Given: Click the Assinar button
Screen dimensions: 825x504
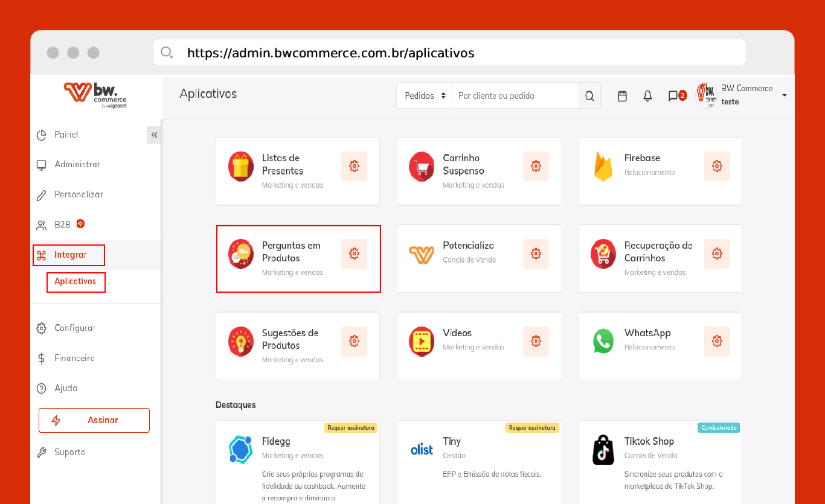Looking at the screenshot, I should tap(94, 420).
